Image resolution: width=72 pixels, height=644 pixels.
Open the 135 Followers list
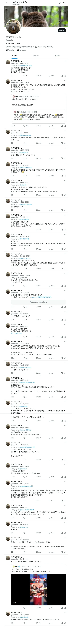[x=21, y=50]
